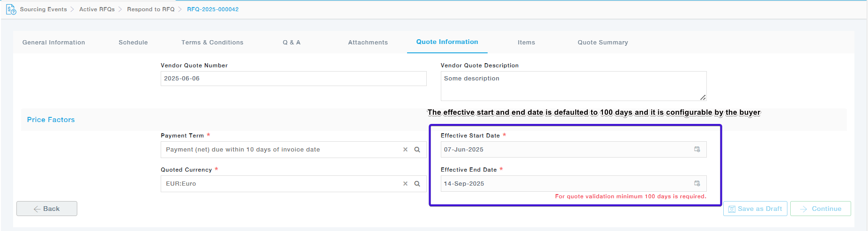
Task: Search Quoted Currency options with magnifier
Action: click(x=417, y=184)
